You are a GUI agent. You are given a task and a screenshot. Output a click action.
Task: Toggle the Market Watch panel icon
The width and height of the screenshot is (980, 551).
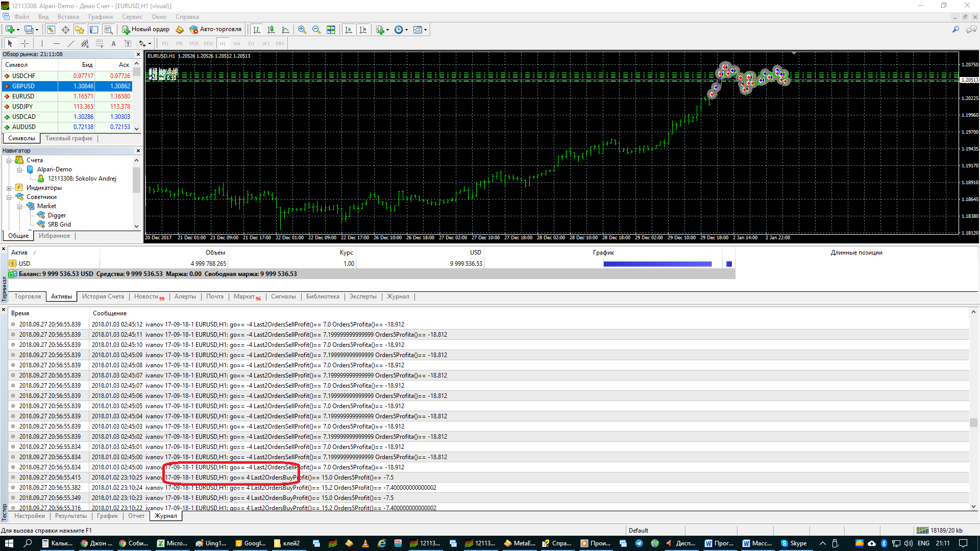pyautogui.click(x=51, y=30)
